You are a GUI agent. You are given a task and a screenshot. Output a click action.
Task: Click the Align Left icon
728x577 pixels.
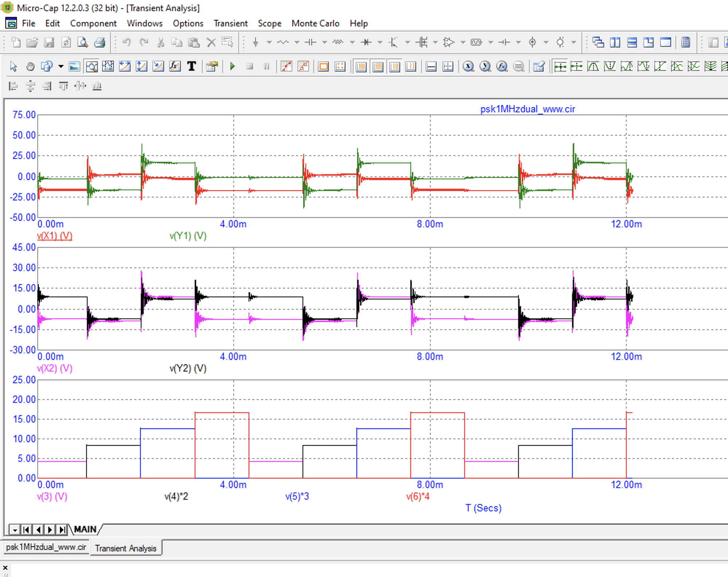click(13, 86)
